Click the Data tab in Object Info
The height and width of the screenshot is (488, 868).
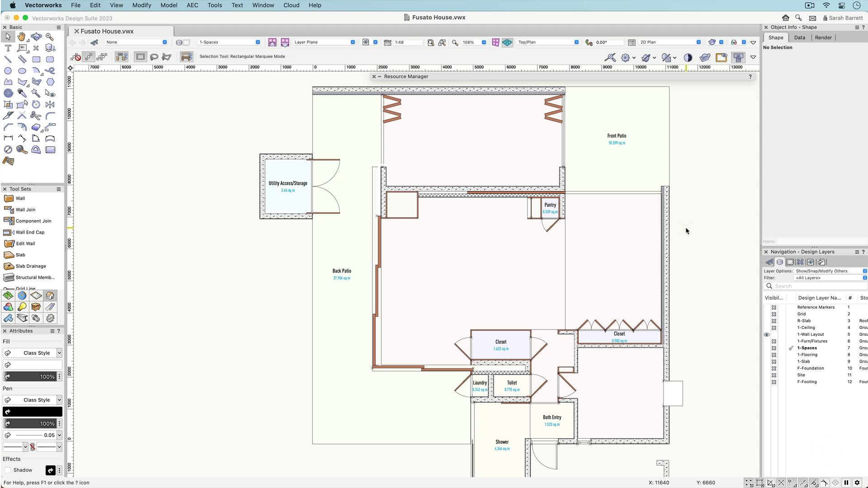tap(799, 38)
